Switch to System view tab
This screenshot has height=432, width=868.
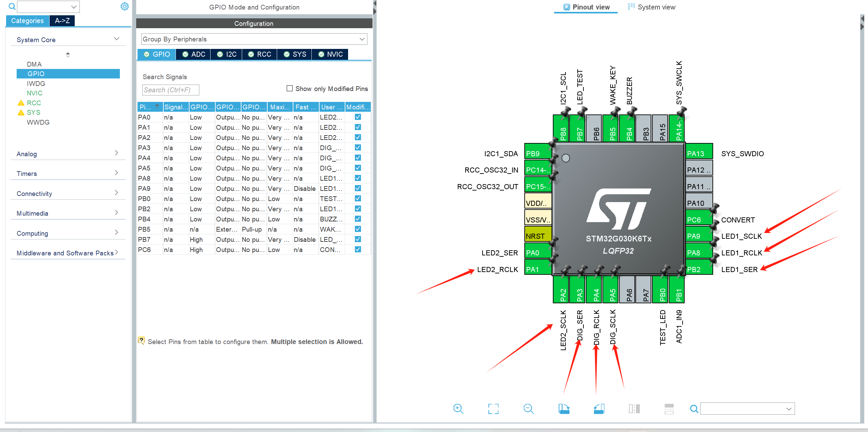(651, 7)
